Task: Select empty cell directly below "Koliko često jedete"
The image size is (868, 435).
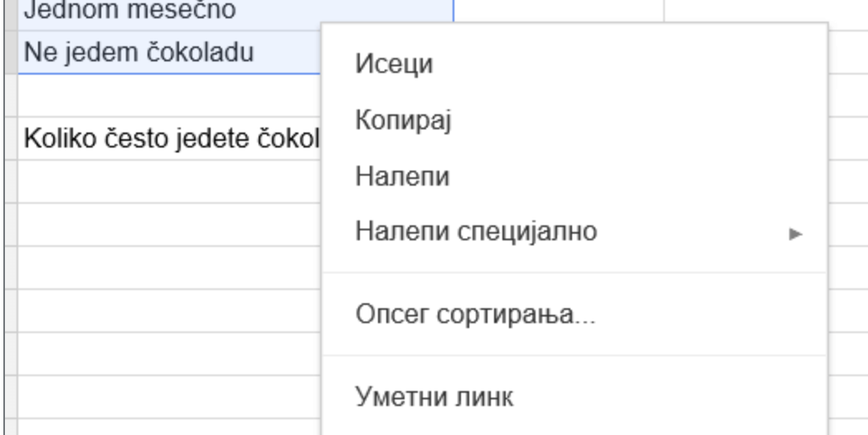Action: [x=166, y=181]
